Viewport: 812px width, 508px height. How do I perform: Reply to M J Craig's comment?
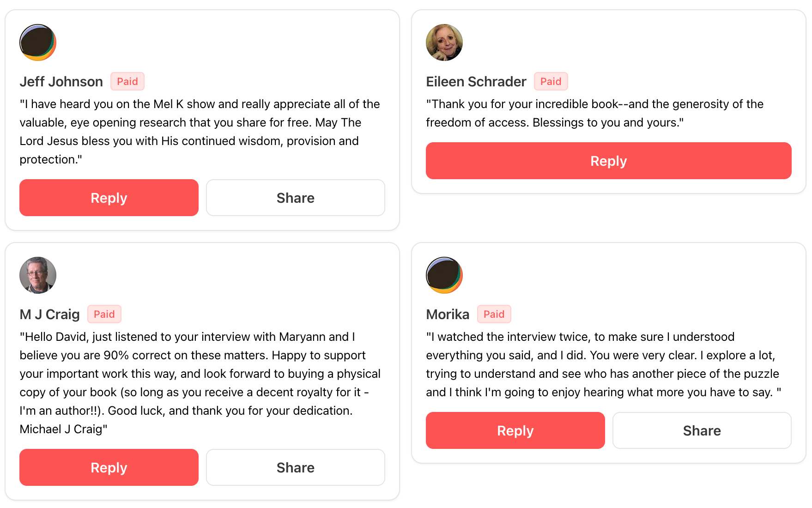(109, 467)
